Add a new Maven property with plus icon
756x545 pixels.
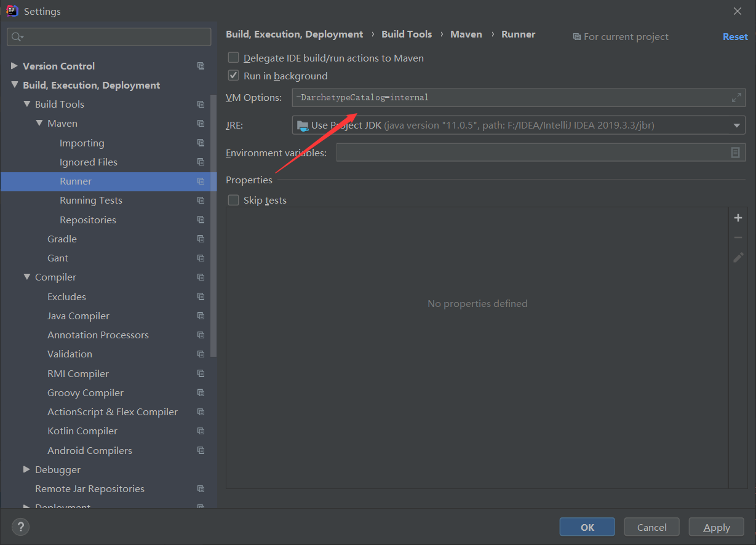coord(738,218)
